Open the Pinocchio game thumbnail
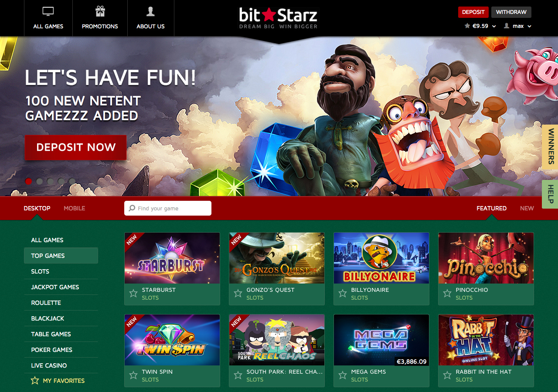The image size is (558, 392). coord(486,258)
